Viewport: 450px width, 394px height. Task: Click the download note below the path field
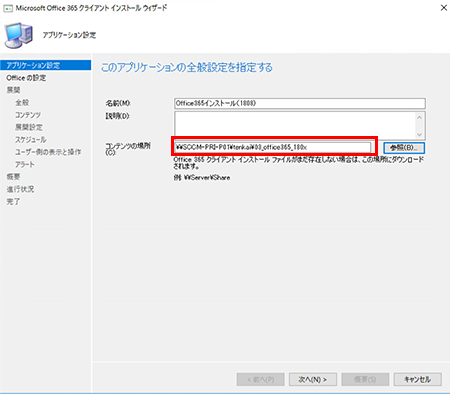click(299, 163)
